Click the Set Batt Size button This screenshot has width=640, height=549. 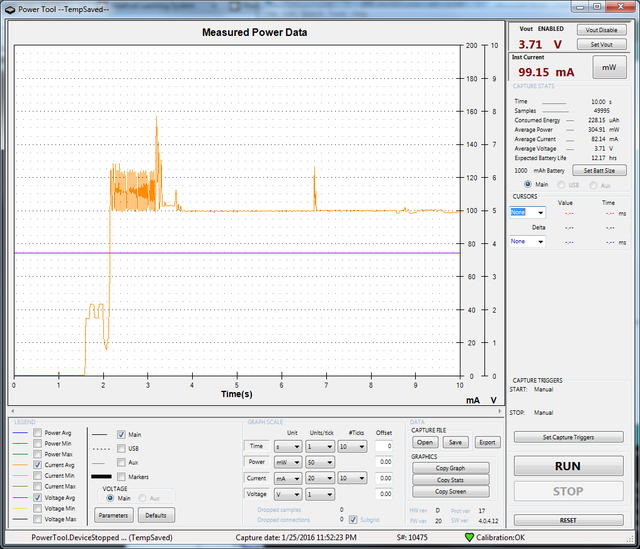[599, 171]
